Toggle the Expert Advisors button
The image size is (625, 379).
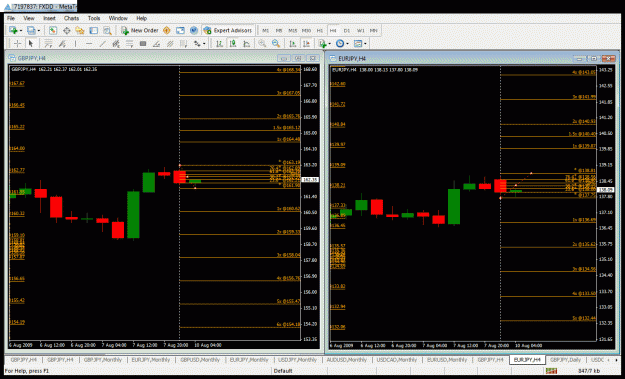click(x=228, y=30)
